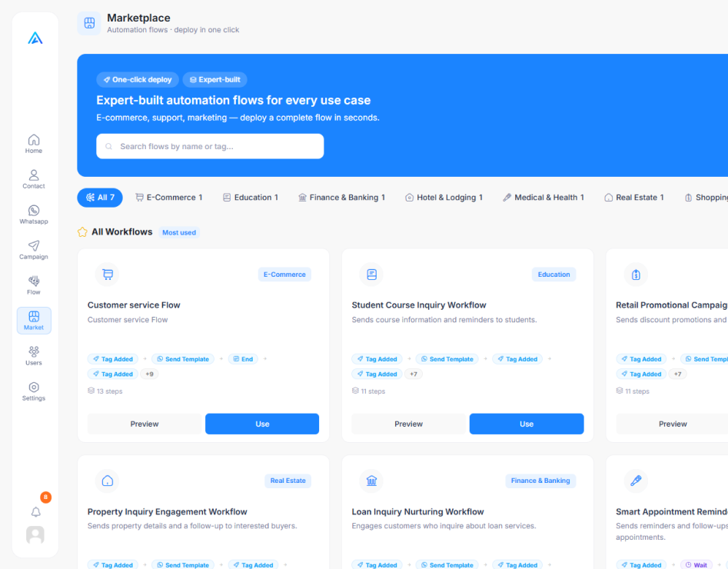Click the search magnifier icon
728x569 pixels.
(x=108, y=146)
